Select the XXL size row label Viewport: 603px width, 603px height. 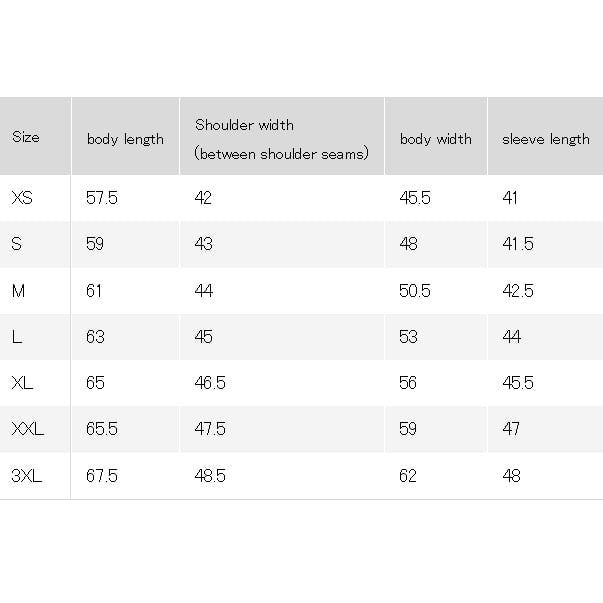point(28,429)
